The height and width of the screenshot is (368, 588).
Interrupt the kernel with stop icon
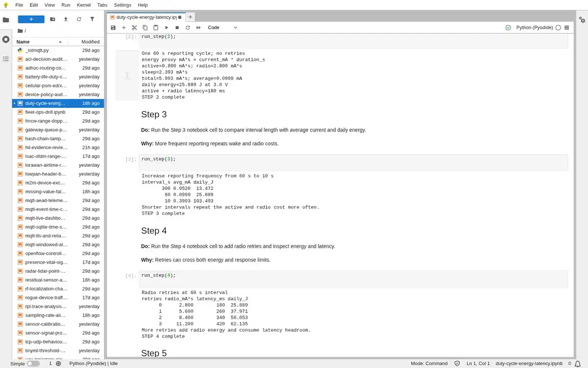[177, 27]
